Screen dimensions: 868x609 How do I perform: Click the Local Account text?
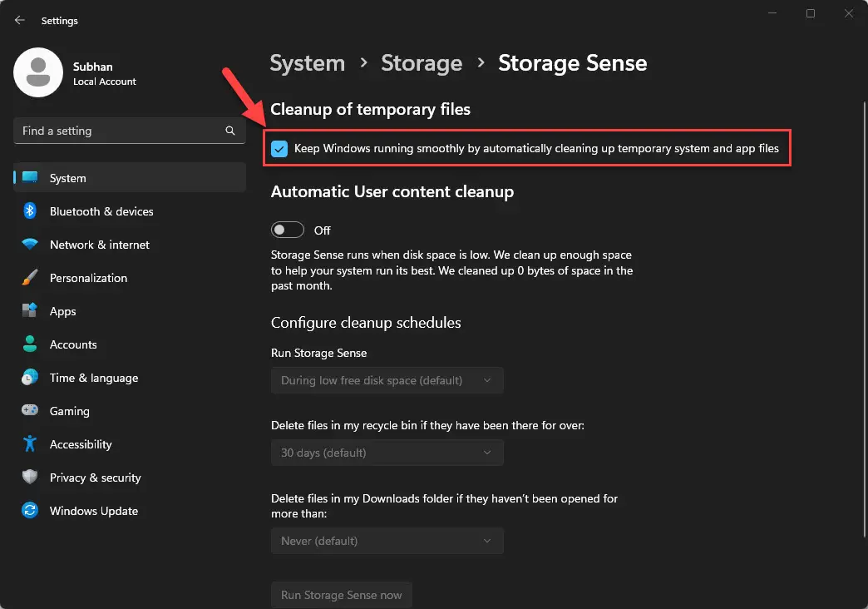(105, 82)
